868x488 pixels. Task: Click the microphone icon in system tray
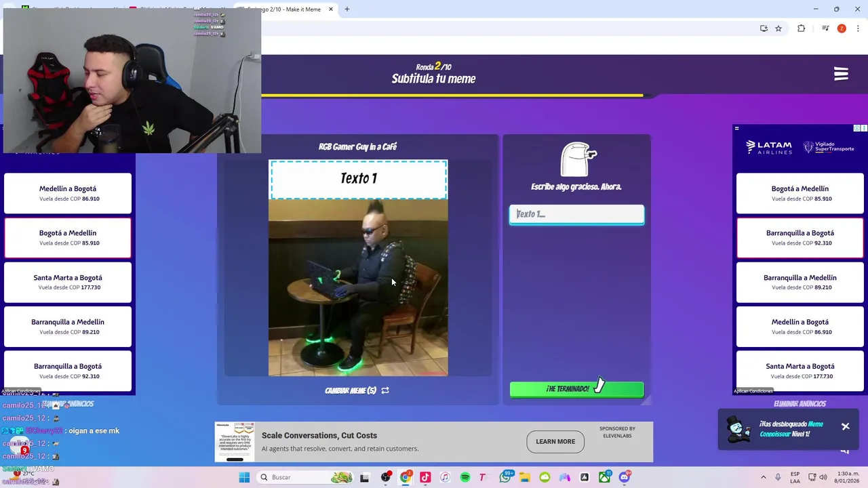point(778,477)
